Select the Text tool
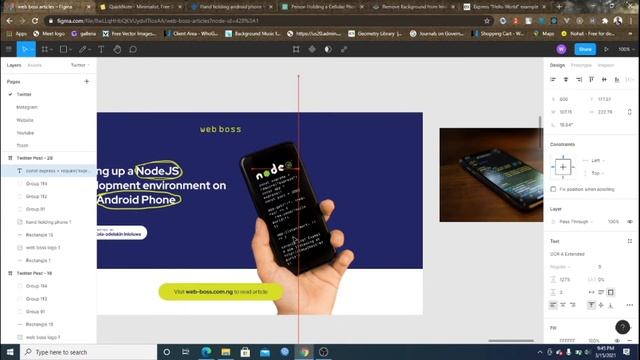This screenshot has height=360, width=640. point(101,49)
